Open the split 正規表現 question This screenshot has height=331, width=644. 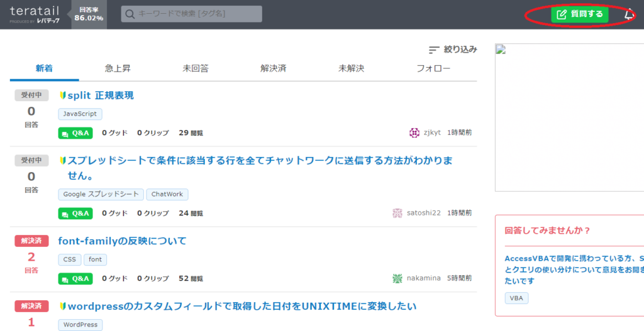tap(100, 95)
